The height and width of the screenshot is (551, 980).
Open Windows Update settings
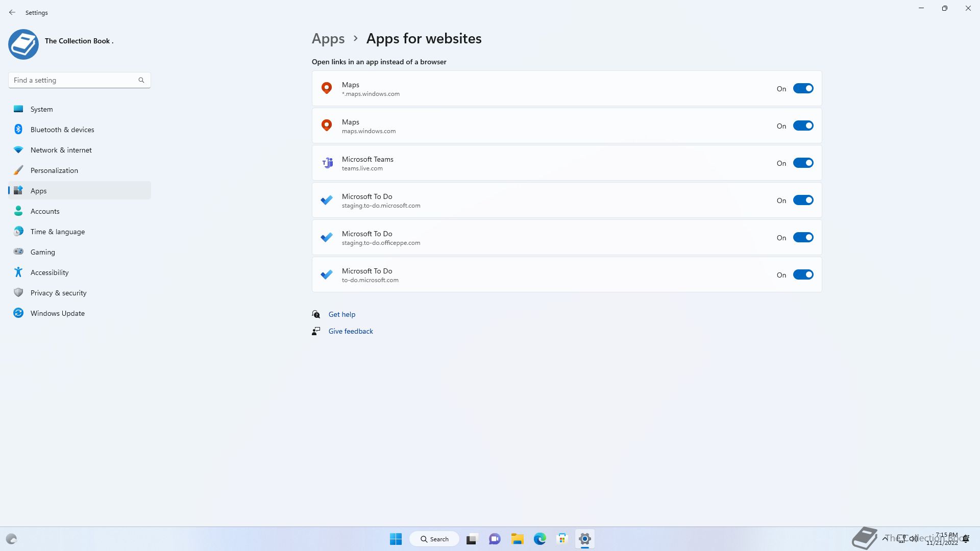click(x=79, y=313)
